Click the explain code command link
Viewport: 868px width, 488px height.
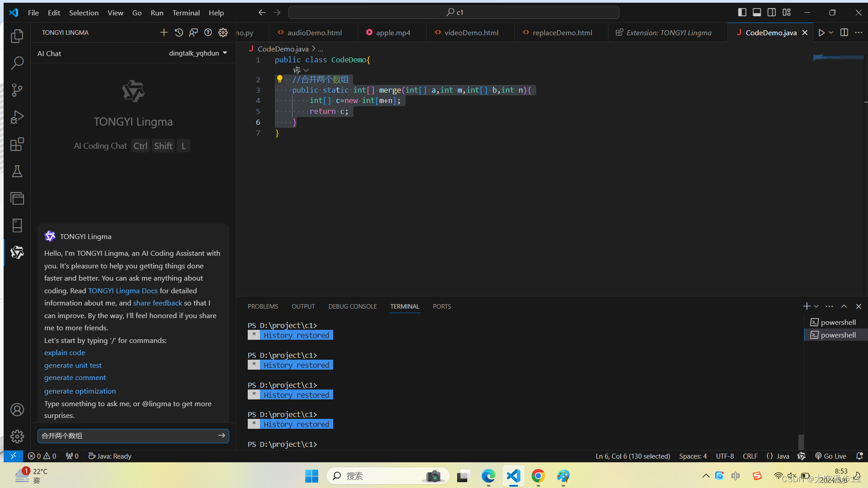65,352
